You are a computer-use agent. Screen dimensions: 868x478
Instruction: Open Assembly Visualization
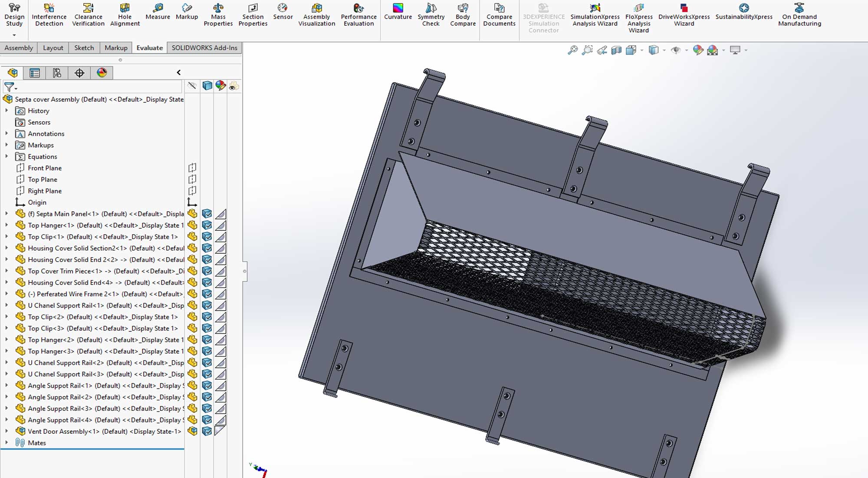click(x=316, y=15)
